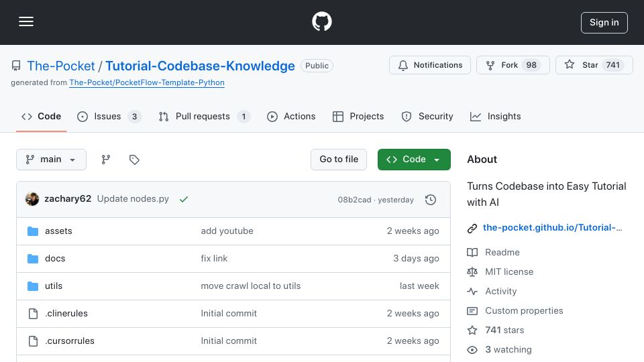Open the .clinerules file
The width and height of the screenshot is (644, 362).
66,314
